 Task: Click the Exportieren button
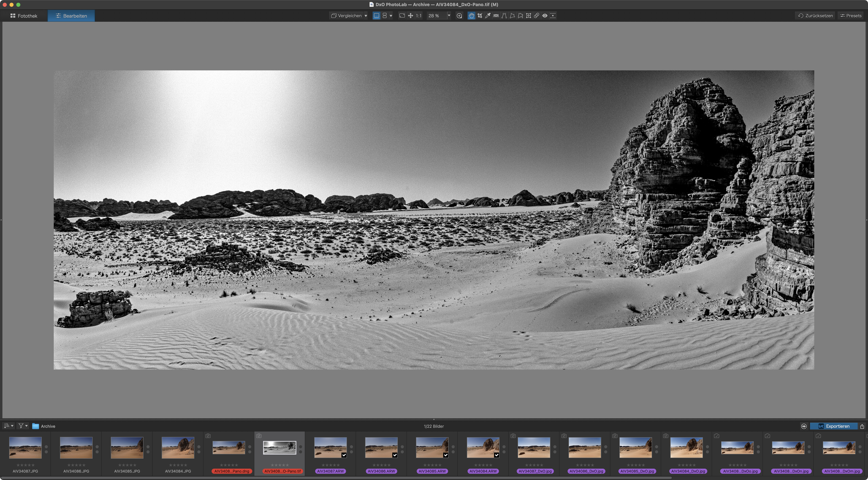tap(834, 426)
